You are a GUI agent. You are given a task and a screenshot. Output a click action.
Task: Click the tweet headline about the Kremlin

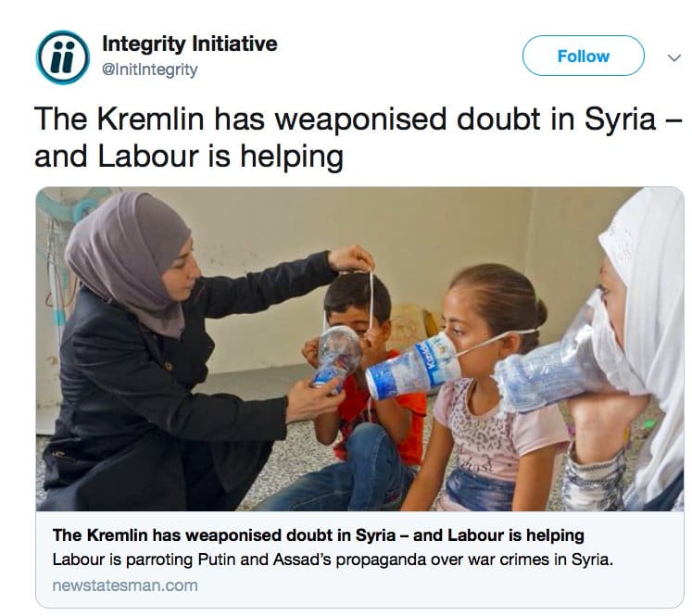(x=359, y=137)
